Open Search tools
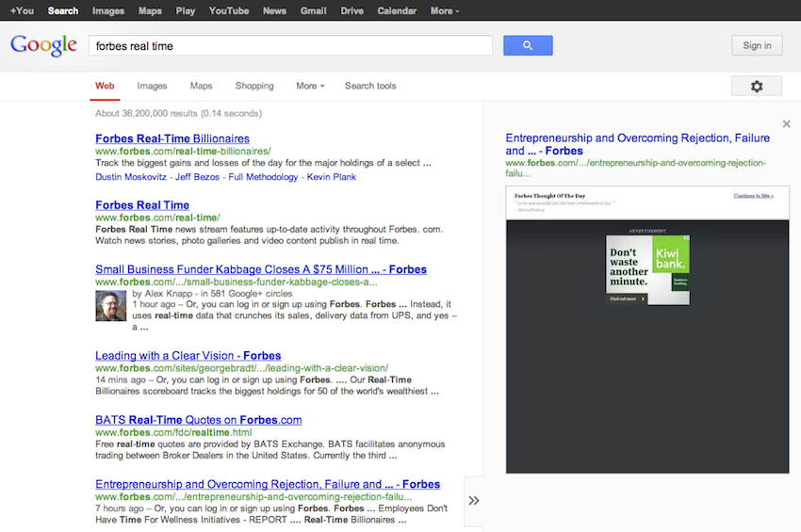 pyautogui.click(x=370, y=86)
